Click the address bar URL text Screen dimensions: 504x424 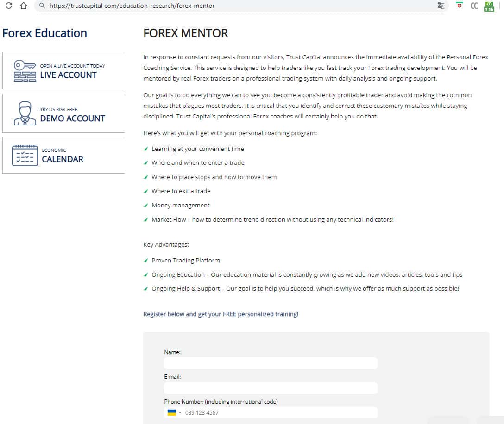pos(132,6)
